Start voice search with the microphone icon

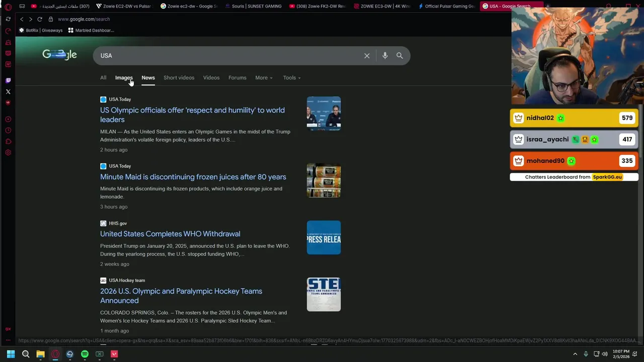tap(385, 56)
